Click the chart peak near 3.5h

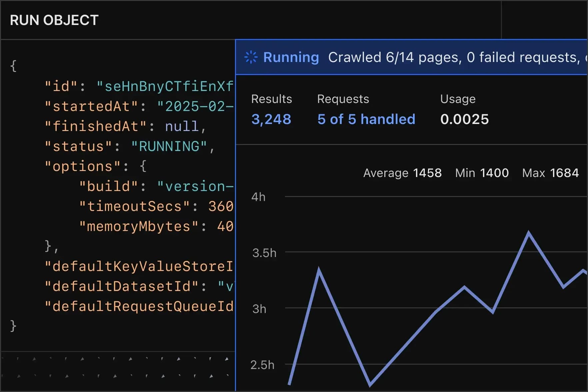(529, 232)
